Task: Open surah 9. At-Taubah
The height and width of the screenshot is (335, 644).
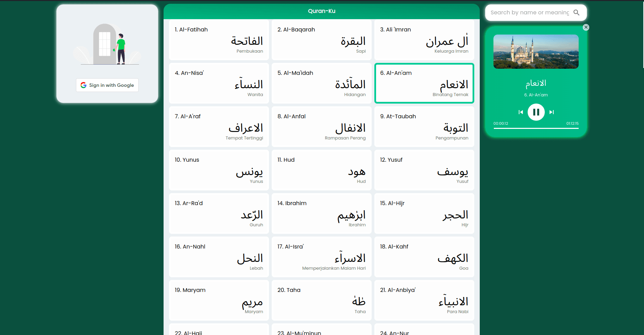Action: tap(424, 127)
